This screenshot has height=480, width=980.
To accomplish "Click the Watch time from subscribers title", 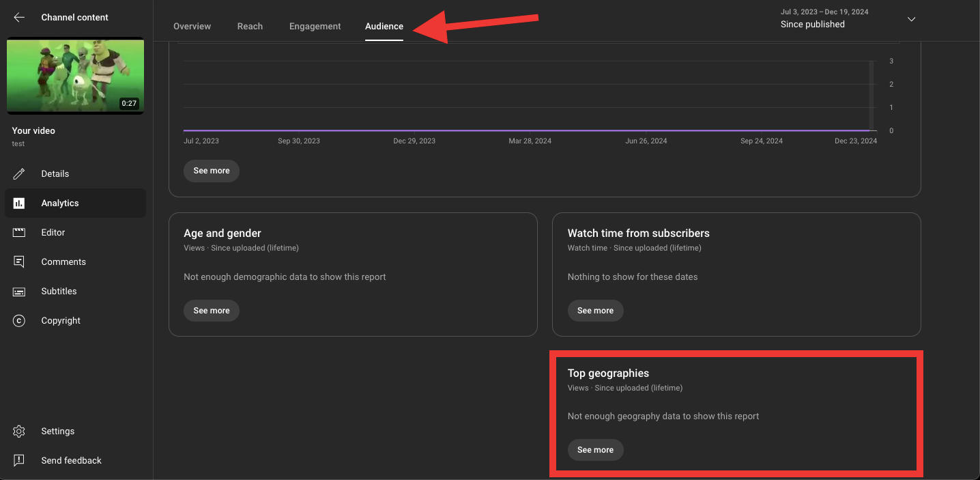I will pyautogui.click(x=639, y=233).
